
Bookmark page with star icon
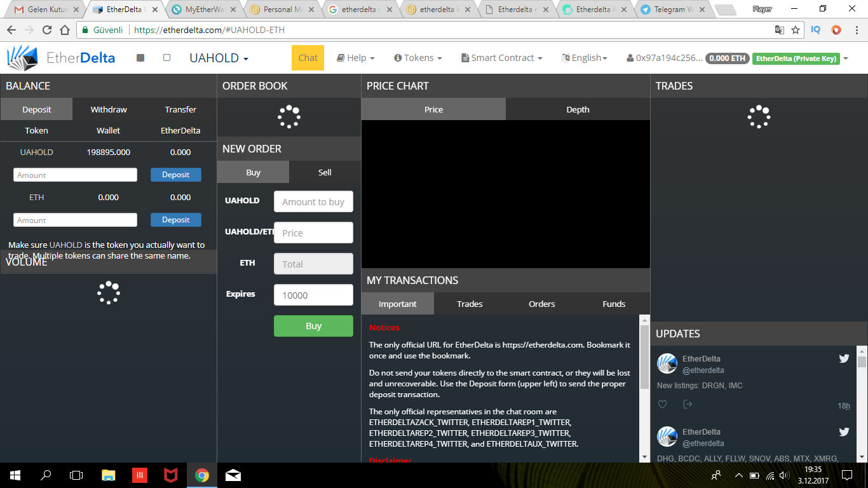(x=796, y=30)
